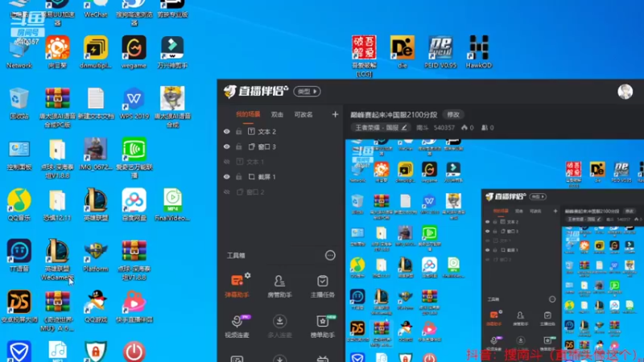Hide the 窗口 3 source with its eye
Screen dimensions: 644x362
(x=227, y=146)
